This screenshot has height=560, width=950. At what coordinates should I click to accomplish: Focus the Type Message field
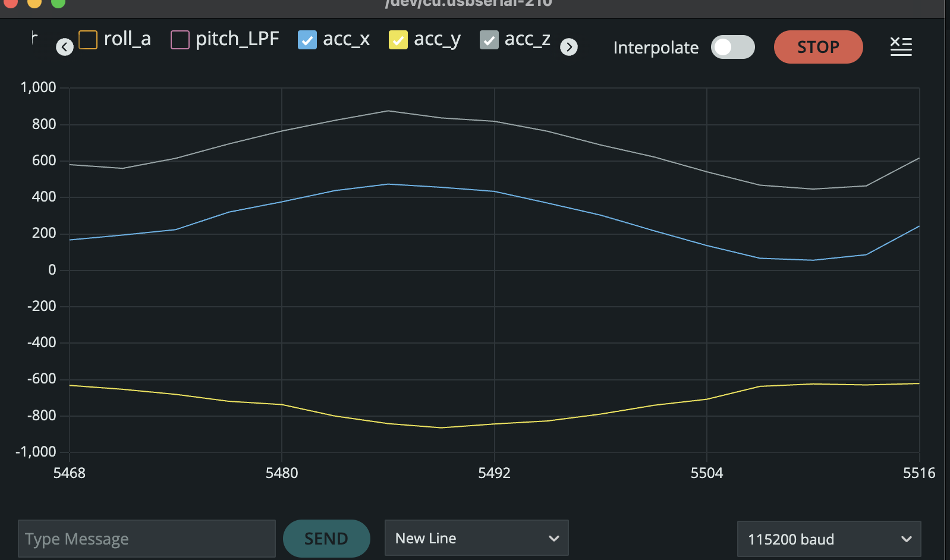pyautogui.click(x=147, y=539)
